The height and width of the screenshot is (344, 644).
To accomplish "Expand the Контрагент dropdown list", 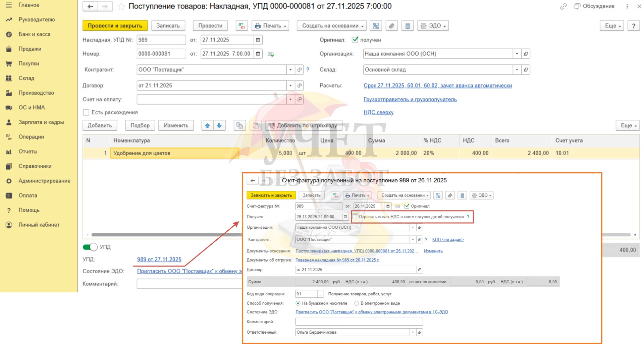I will click(290, 70).
